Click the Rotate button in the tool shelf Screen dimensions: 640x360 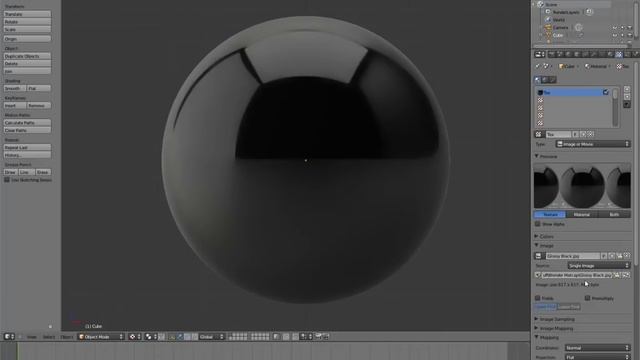point(27,22)
